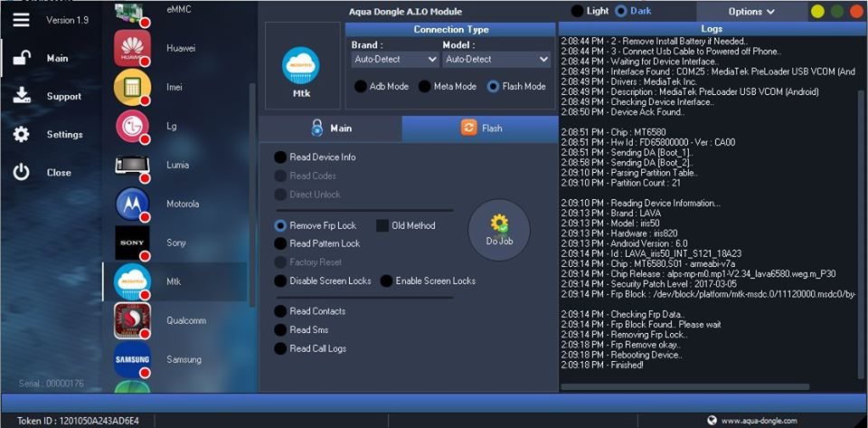868x428 pixels.
Task: Click the 'Brand : LAVA' log line
Action: click(x=610, y=214)
